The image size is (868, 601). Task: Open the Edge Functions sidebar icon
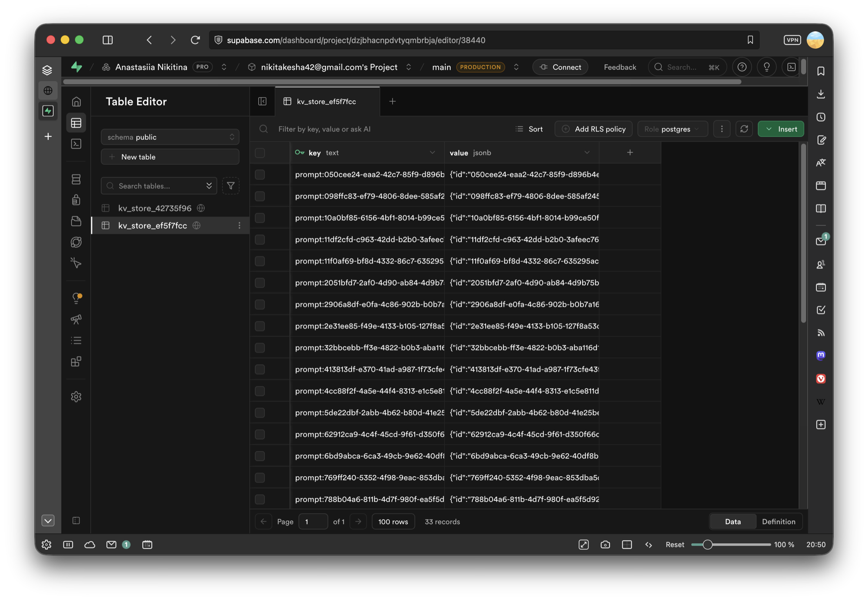pos(76,242)
